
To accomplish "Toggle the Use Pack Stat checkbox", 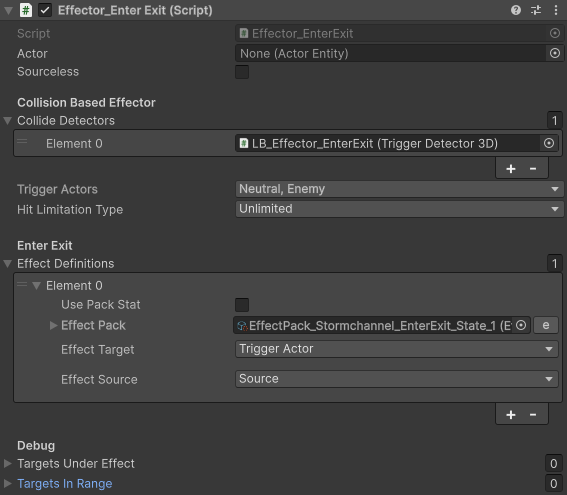I will point(242,305).
